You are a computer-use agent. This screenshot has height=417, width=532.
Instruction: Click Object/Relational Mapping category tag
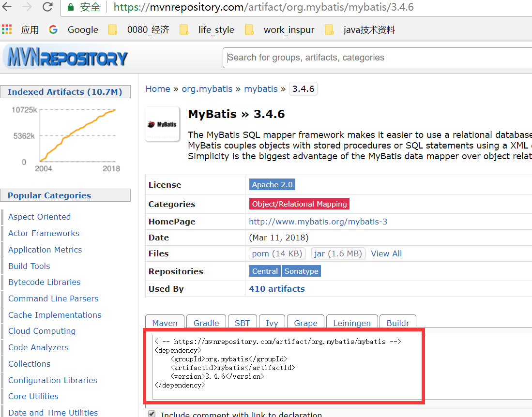pyautogui.click(x=299, y=204)
